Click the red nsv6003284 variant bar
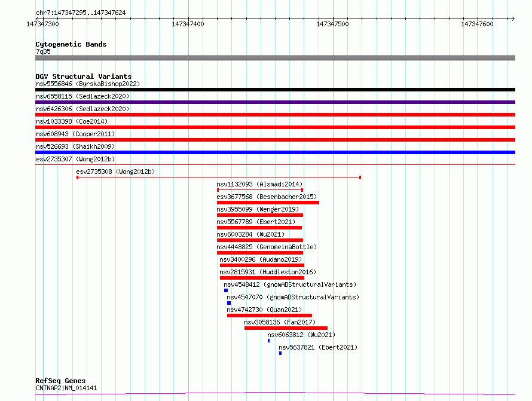The height and width of the screenshot is (401, 532). tap(260, 240)
